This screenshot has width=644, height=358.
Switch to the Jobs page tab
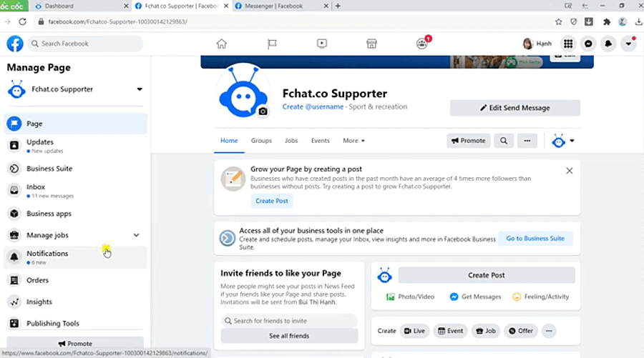291,141
